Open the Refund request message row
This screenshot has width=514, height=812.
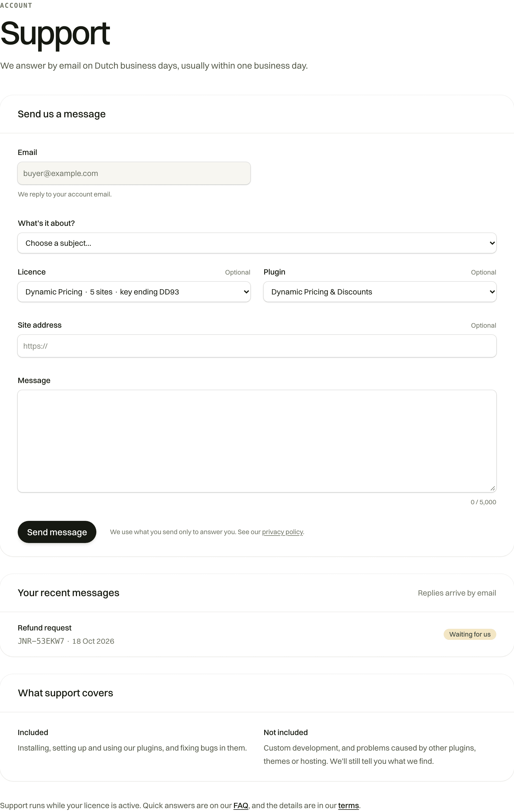point(257,634)
